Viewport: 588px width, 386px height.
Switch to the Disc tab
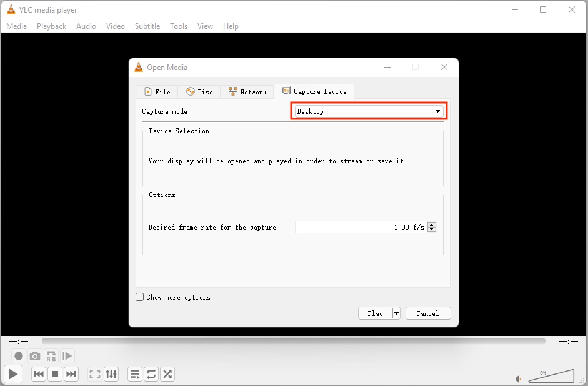[199, 91]
